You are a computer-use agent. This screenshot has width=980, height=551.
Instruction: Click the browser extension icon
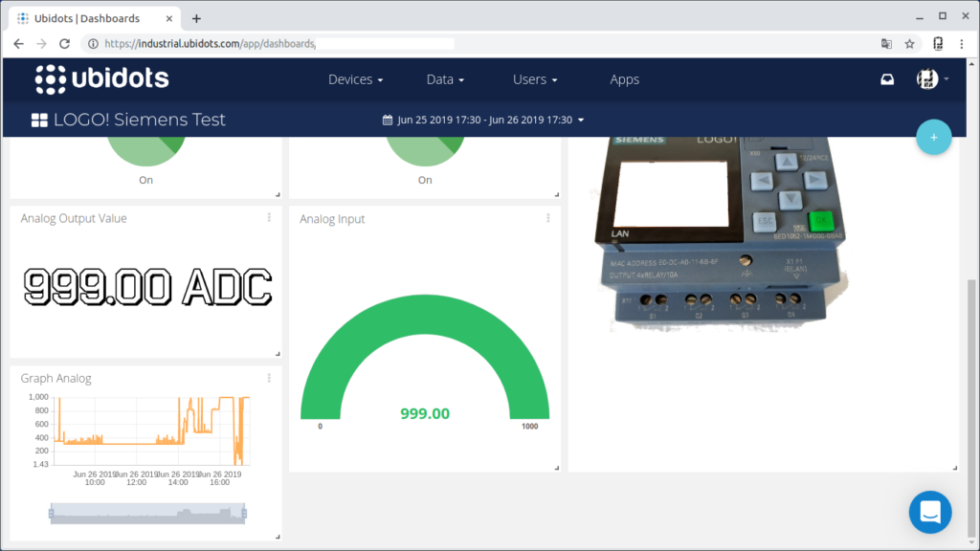coord(938,44)
